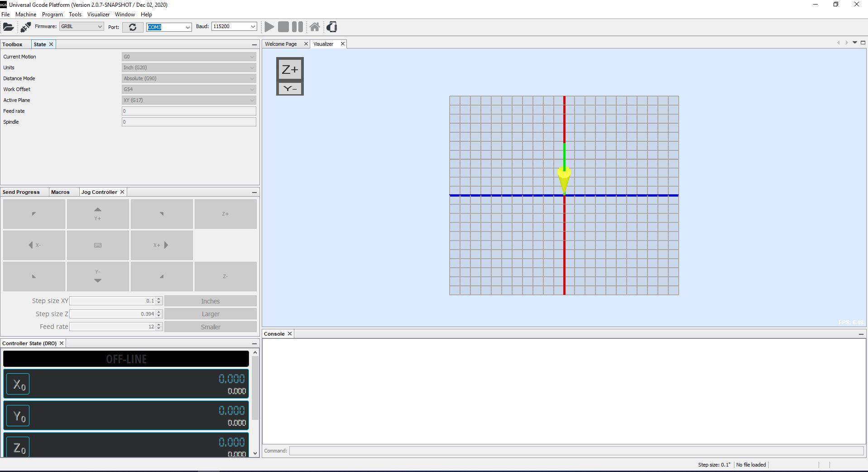The image size is (868, 472).
Task: Click the home machine icon
Action: click(x=315, y=27)
